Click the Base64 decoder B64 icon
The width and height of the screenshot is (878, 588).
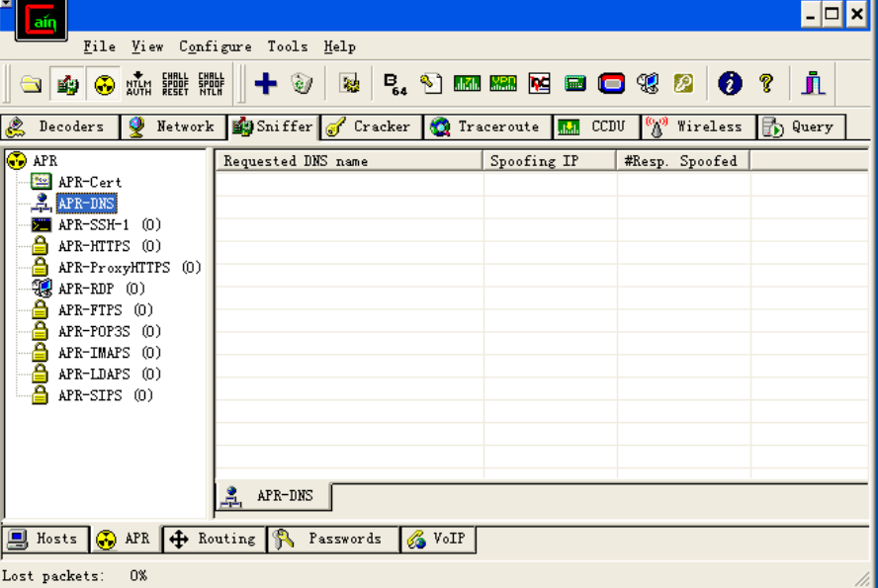(395, 84)
